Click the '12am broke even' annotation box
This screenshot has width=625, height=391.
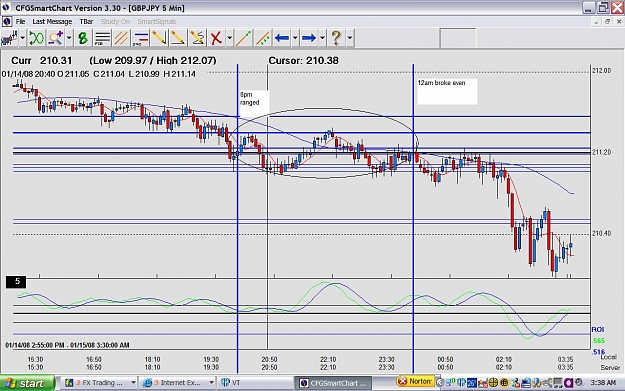(447, 92)
